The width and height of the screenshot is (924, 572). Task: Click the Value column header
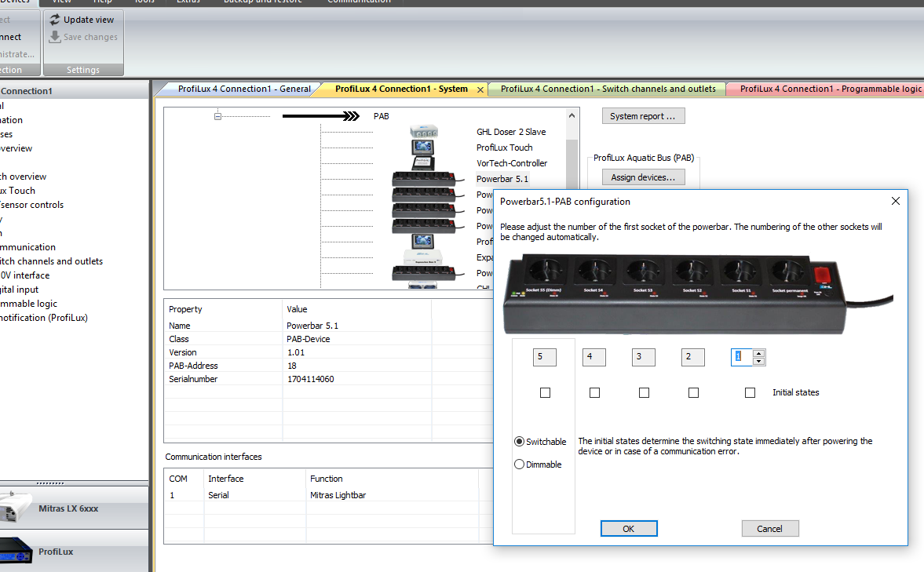pyautogui.click(x=297, y=308)
